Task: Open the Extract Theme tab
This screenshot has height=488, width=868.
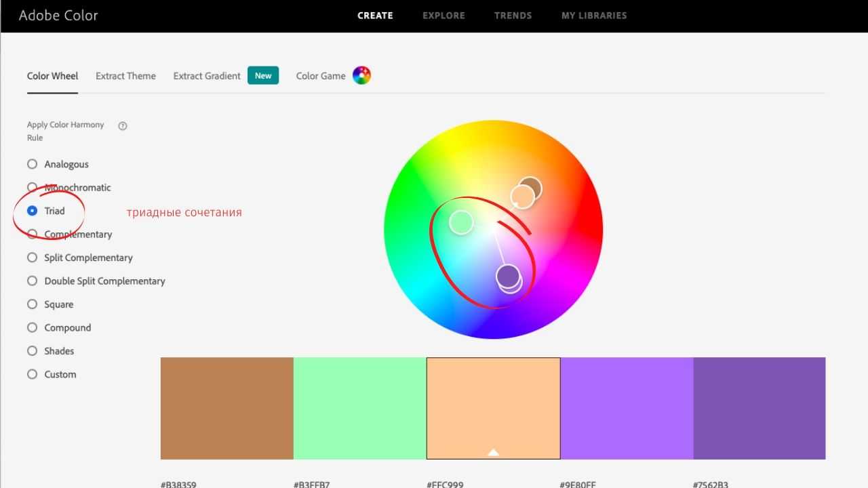Action: [x=125, y=76]
